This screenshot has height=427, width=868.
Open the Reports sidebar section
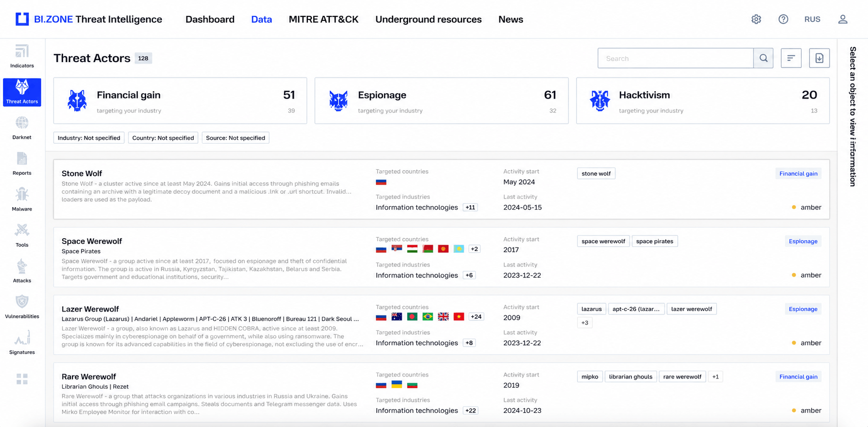click(22, 164)
